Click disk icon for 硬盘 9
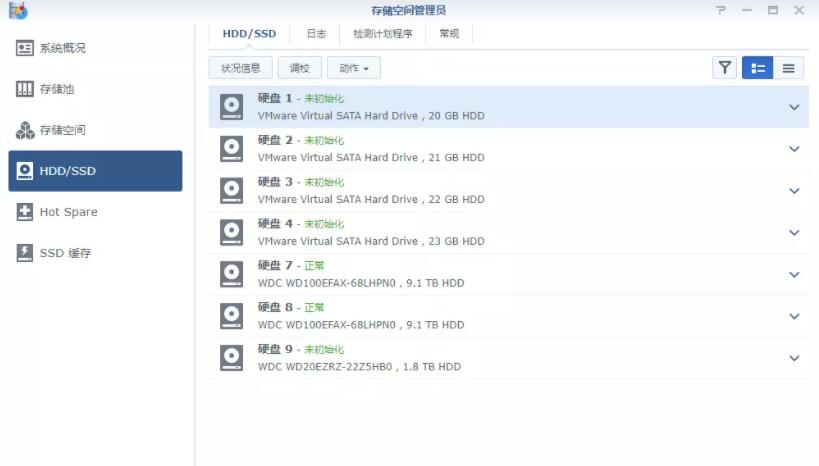819x466 pixels. [231, 357]
